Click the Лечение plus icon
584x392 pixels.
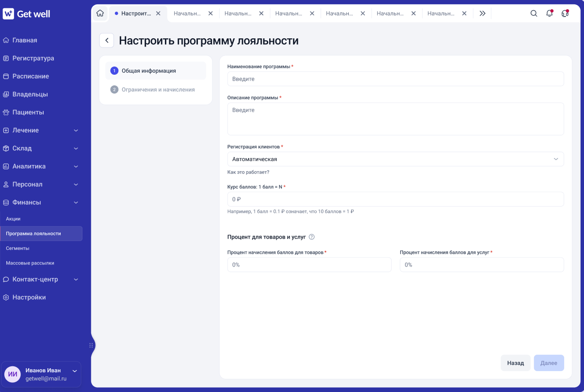(x=6, y=130)
